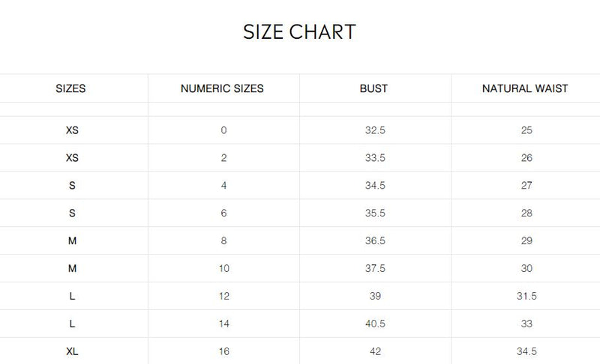Select numeric size 4 cell
The height and width of the screenshot is (364, 600).
[x=223, y=186]
